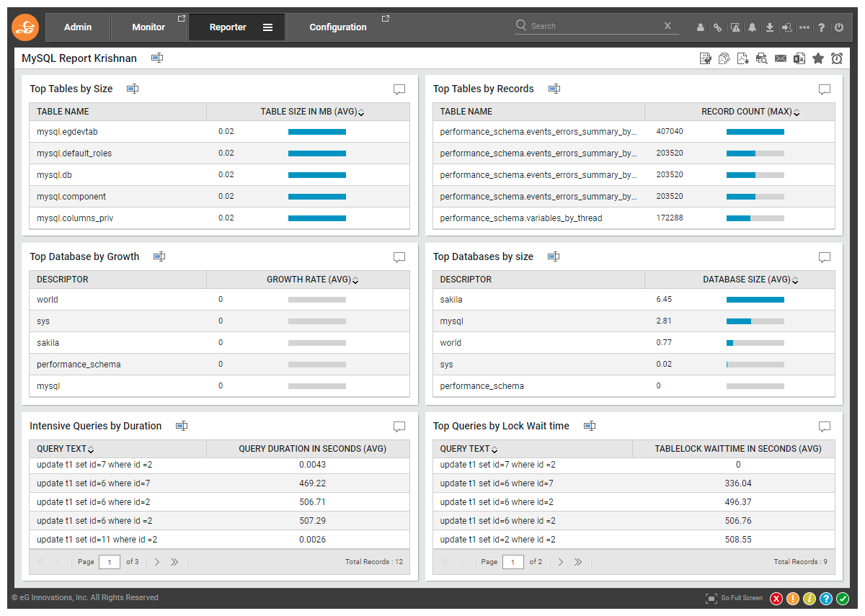The width and height of the screenshot is (865, 616).
Task: Open comment bubble on Top Databases by size
Action: [825, 257]
